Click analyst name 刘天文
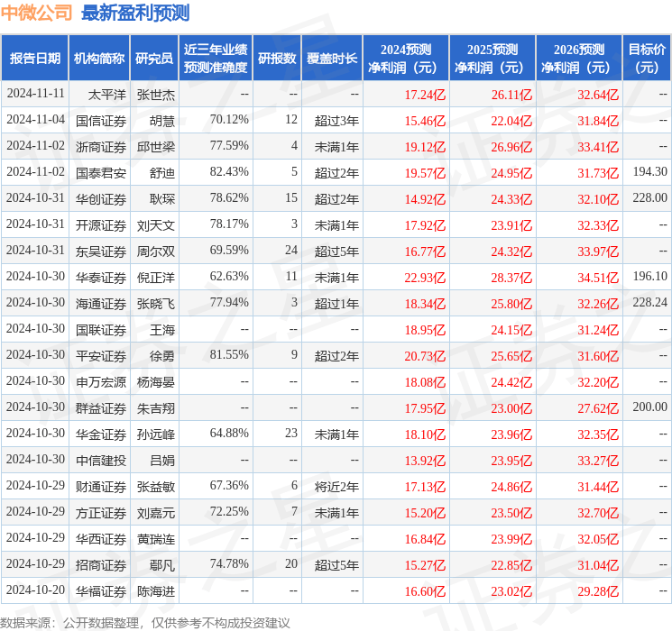The width and height of the screenshot is (672, 631). pyautogui.click(x=155, y=225)
